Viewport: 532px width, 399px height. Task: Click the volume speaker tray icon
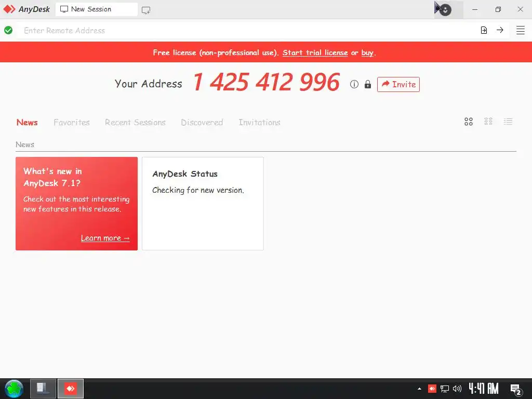coord(457,389)
